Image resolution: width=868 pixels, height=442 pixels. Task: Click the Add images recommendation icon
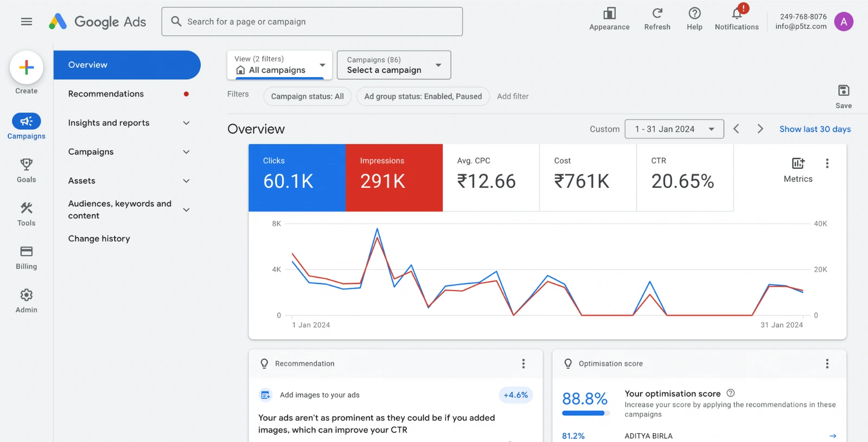pos(265,395)
